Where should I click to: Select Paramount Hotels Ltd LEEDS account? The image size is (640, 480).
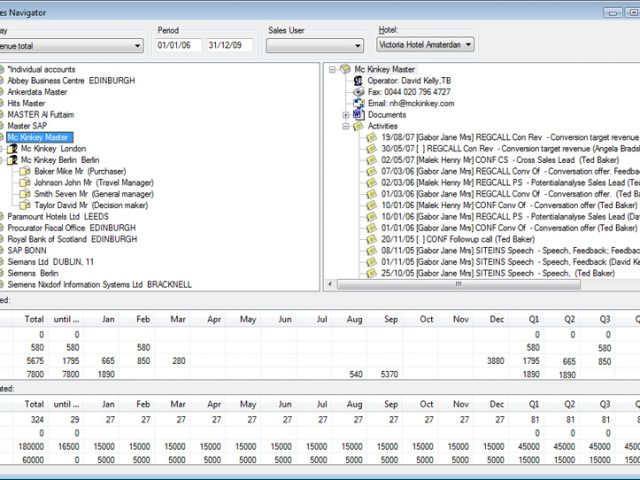tap(58, 216)
